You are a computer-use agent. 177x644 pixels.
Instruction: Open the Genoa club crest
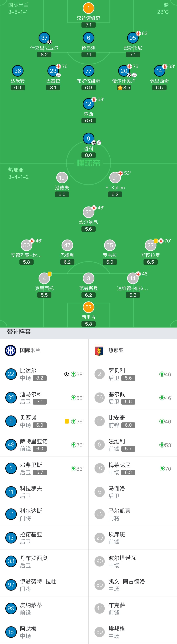pos(99,350)
